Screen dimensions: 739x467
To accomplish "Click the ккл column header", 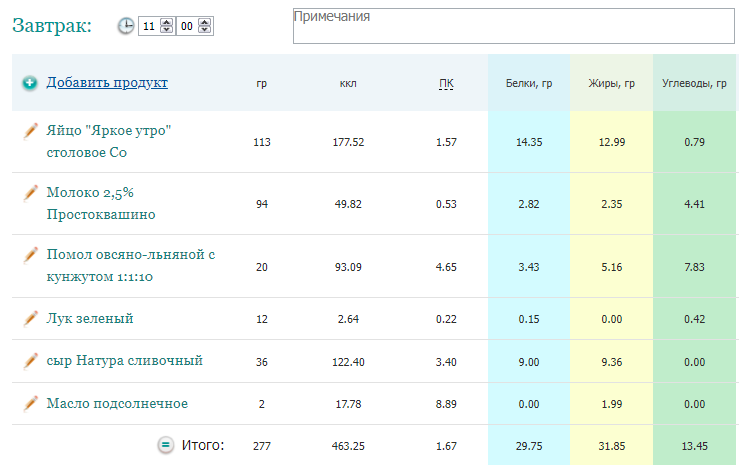I will [x=348, y=83].
